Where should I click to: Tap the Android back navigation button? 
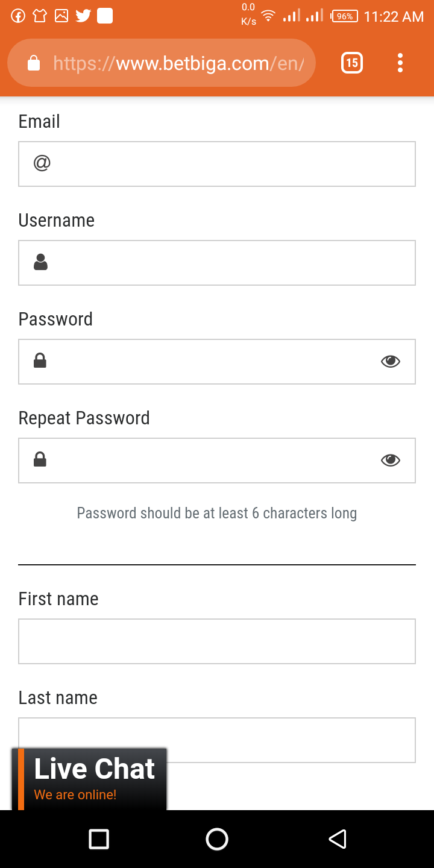(338, 839)
